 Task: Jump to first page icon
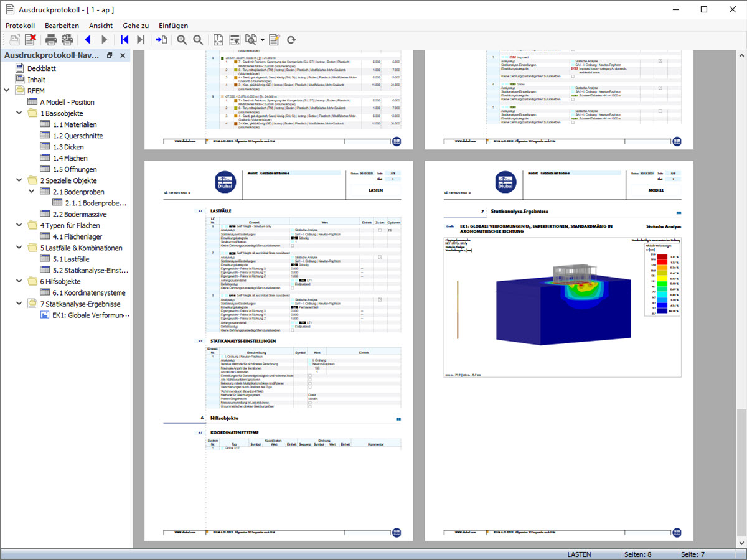click(x=125, y=40)
